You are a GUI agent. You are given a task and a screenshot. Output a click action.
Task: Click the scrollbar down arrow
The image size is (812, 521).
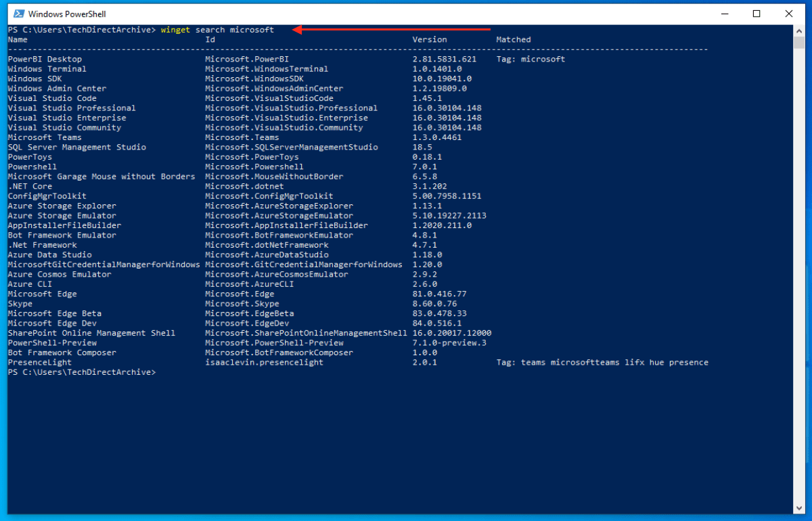click(799, 508)
